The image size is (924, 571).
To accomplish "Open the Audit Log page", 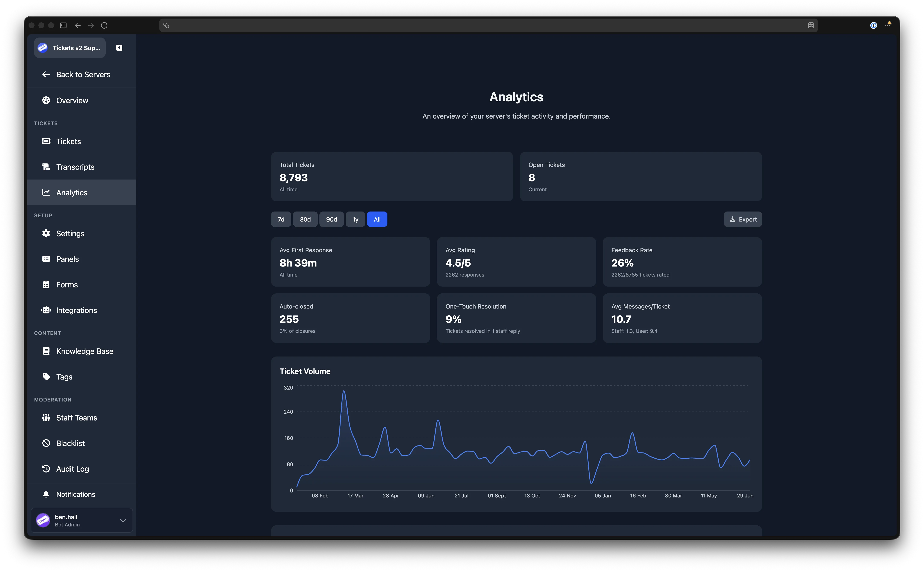I will (82, 469).
